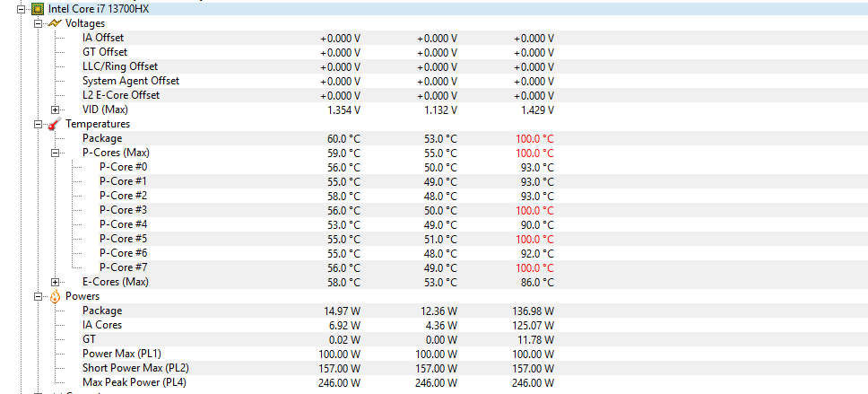Click the Temperatures thermometer icon
This screenshot has width=868, height=394.
(x=54, y=124)
